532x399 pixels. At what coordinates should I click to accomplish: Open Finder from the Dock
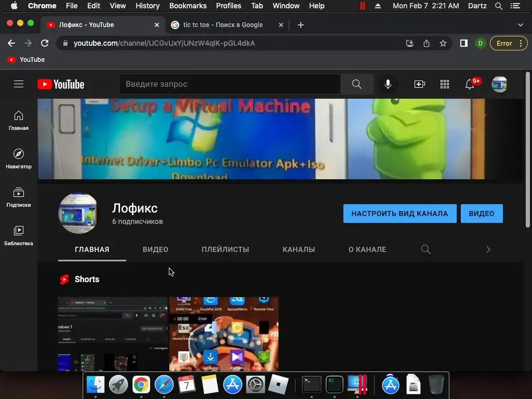point(96,384)
